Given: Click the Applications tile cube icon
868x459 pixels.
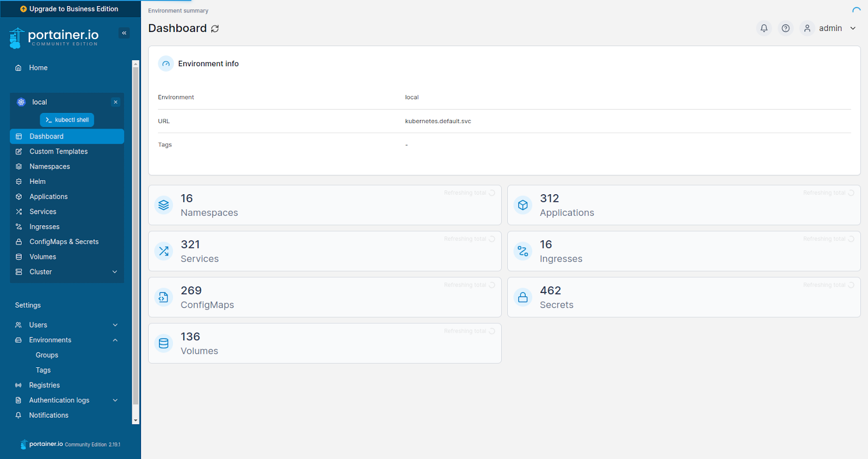Looking at the screenshot, I should [523, 205].
